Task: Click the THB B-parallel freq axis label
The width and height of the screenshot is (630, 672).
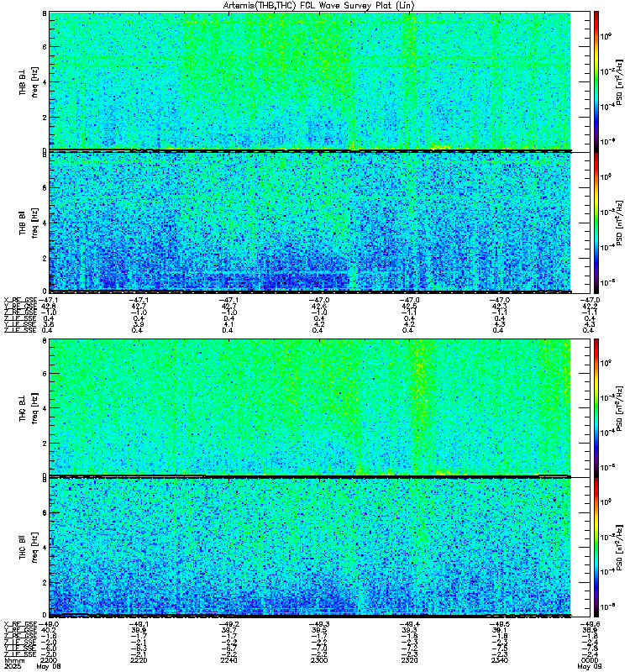Action: pyautogui.click(x=34, y=223)
